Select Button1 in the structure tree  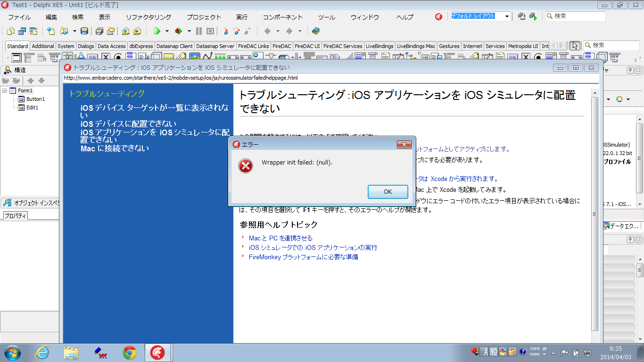pos(35,99)
